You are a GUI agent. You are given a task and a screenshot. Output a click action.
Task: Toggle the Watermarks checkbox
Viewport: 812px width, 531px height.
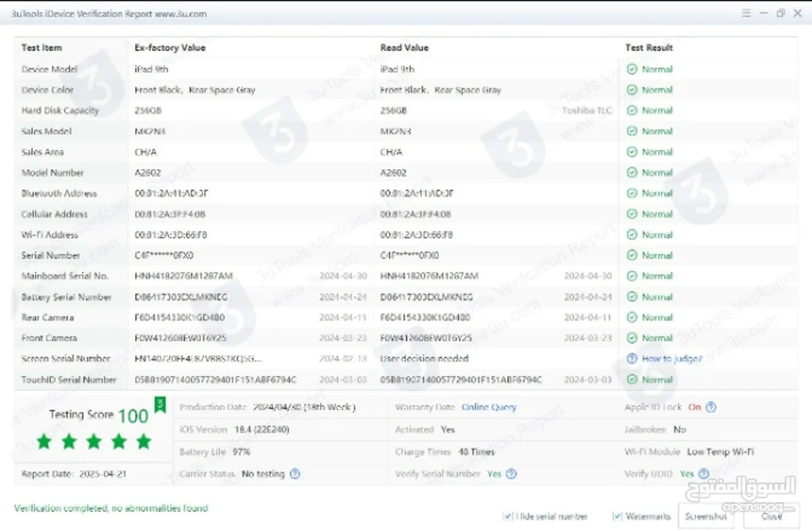coord(617,516)
